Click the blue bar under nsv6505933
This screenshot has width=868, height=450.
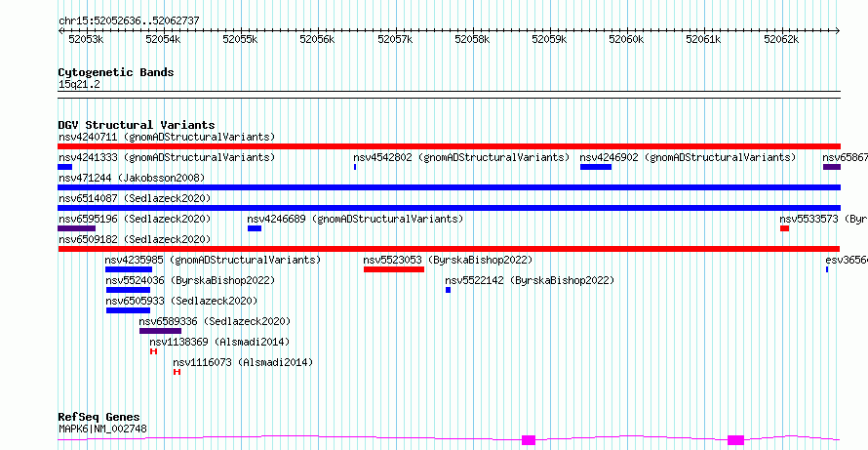[x=129, y=310]
